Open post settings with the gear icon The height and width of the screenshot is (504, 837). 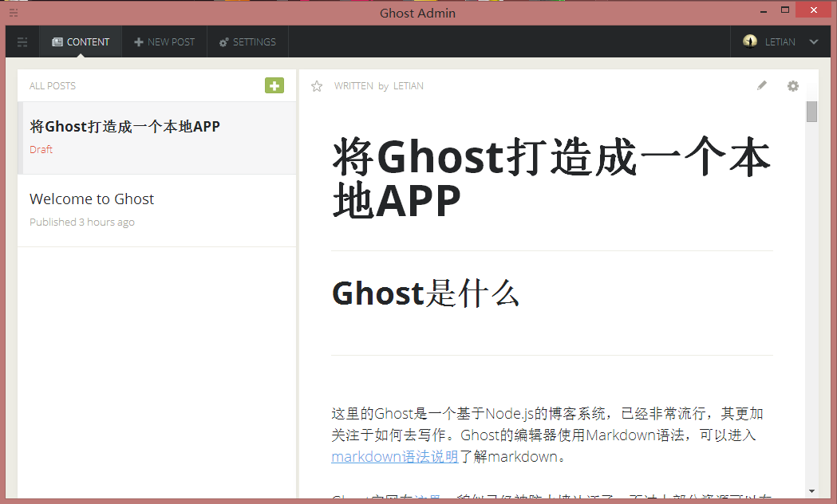(x=793, y=86)
